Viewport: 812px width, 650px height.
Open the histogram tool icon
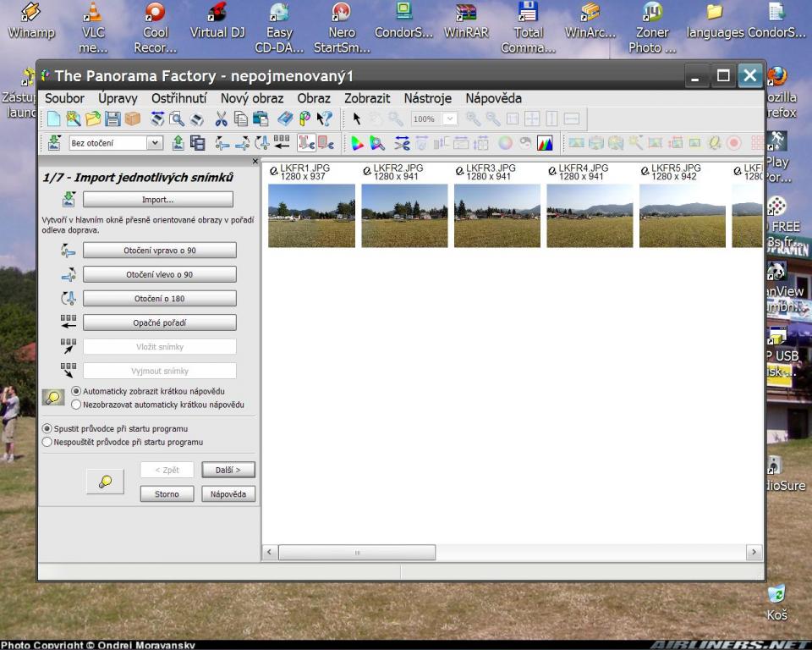coord(545,143)
